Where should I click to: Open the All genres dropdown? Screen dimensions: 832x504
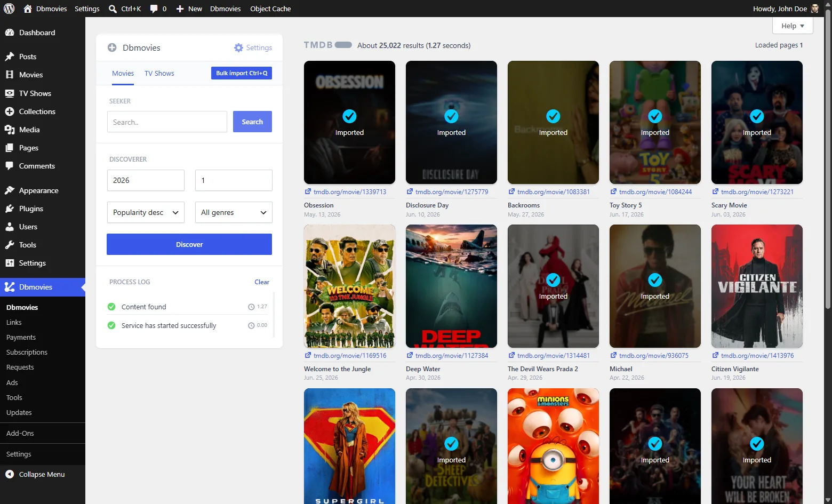(x=234, y=212)
